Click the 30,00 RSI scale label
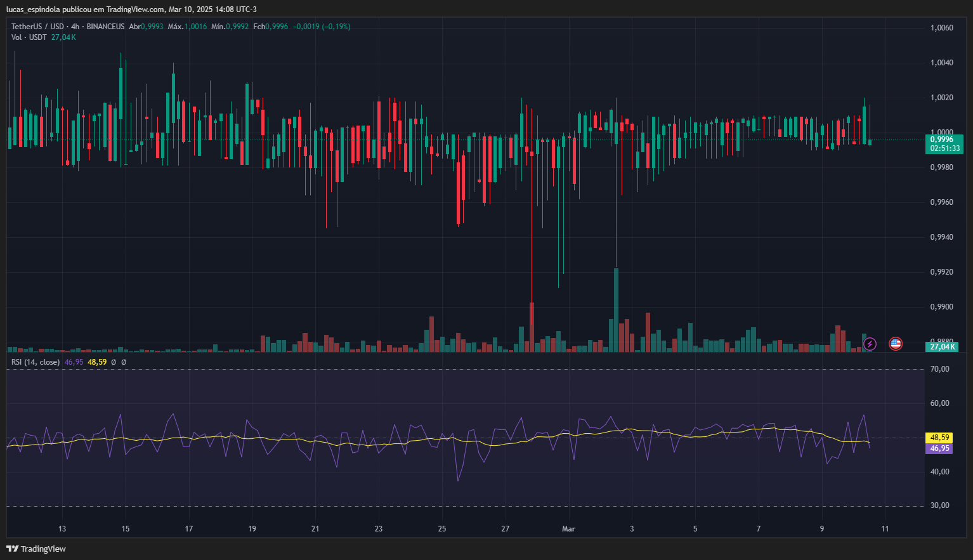The height and width of the screenshot is (560, 973). (939, 505)
